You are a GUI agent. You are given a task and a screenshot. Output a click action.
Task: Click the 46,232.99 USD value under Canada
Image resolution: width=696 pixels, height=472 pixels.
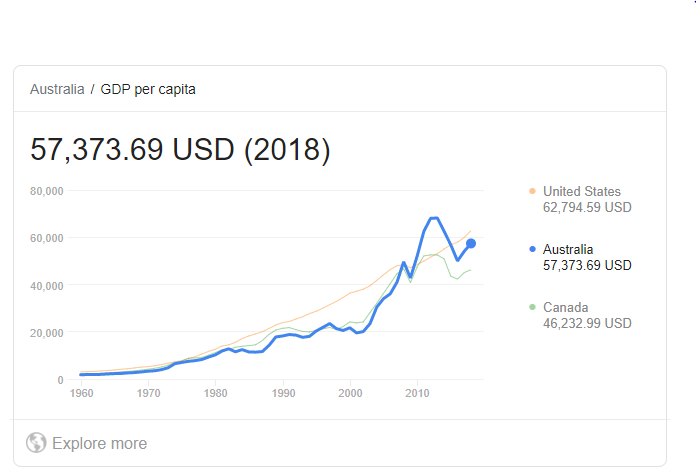587,323
